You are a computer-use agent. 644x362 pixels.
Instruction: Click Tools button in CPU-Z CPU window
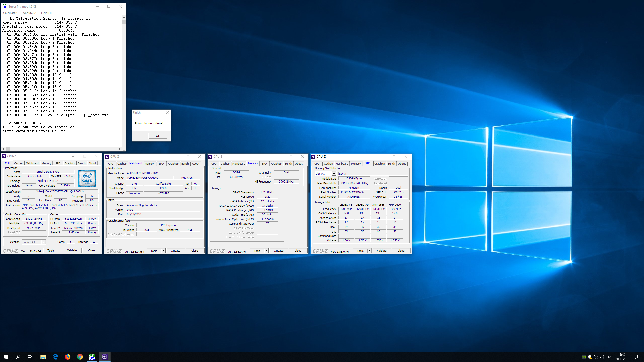tap(51, 250)
